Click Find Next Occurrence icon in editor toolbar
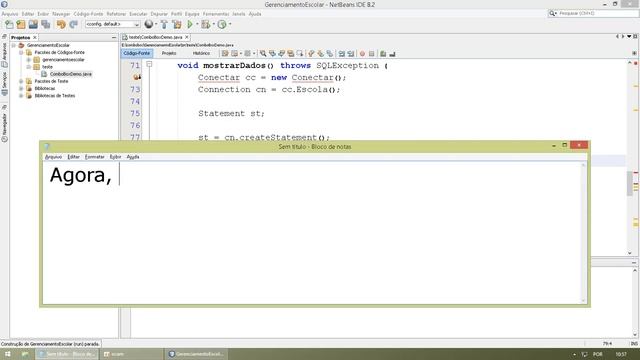 pos(281,53)
